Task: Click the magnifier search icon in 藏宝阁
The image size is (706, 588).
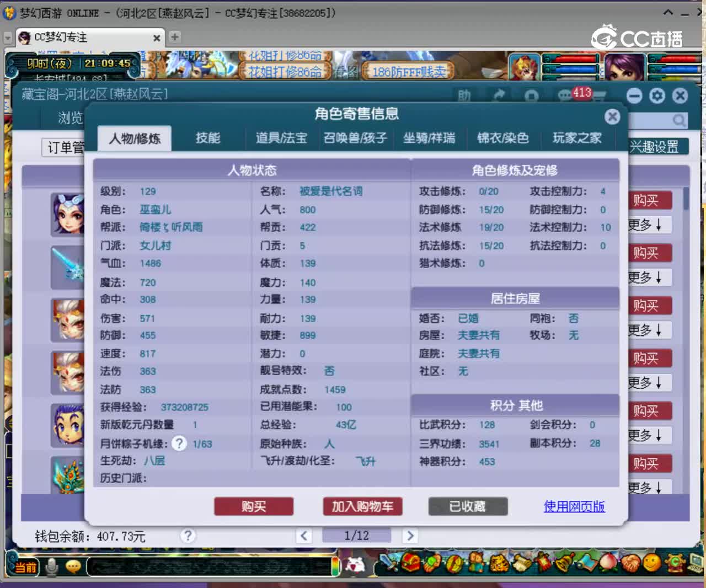Action: click(679, 120)
